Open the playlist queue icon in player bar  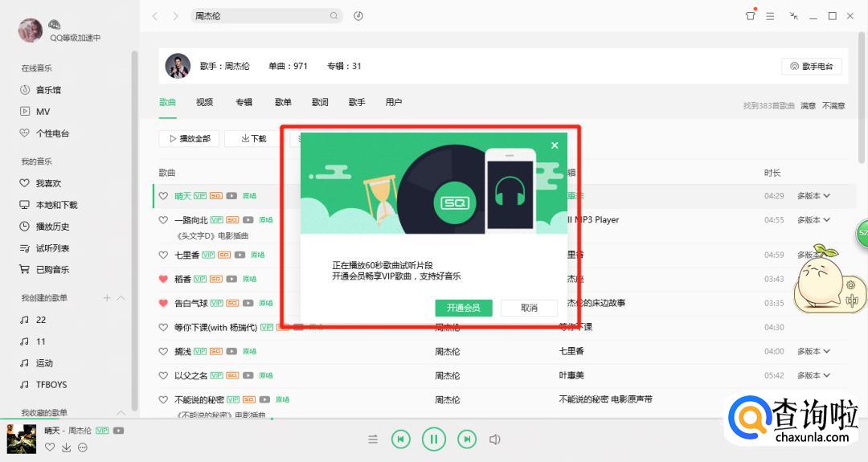pos(373,440)
